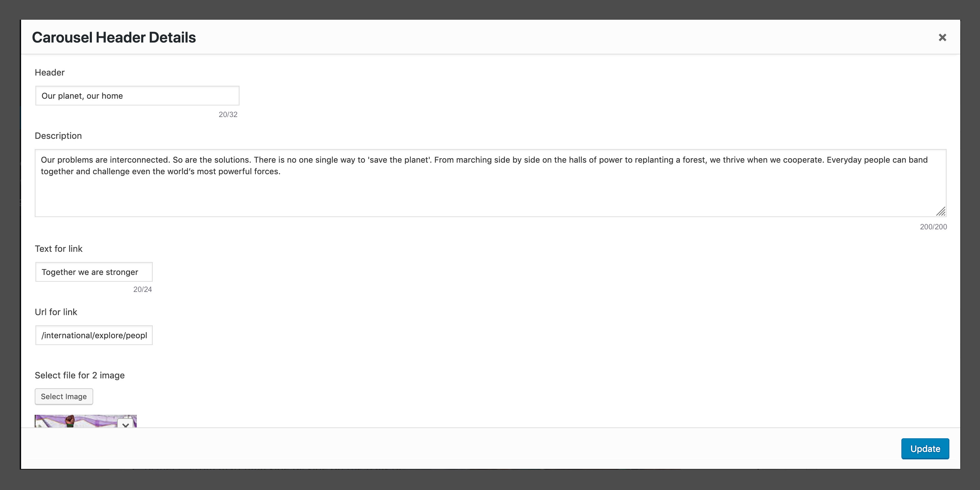The image size is (980, 490).
Task: Click the Update button
Action: click(925, 448)
